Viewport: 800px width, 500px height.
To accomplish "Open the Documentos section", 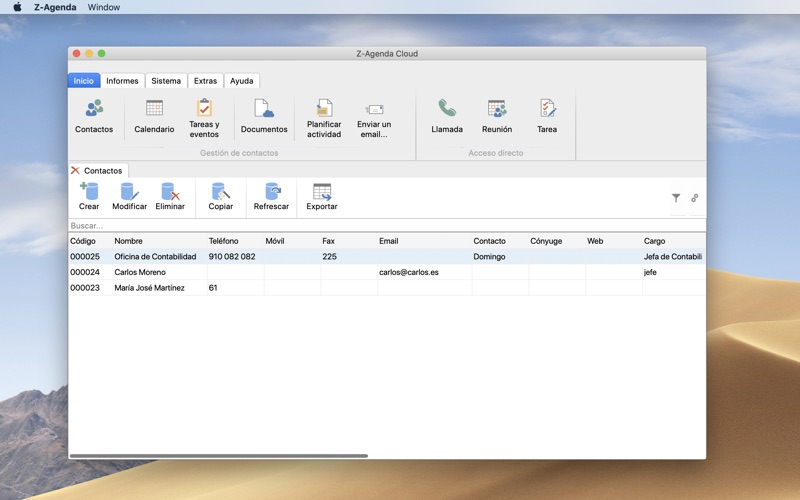I will pos(264,116).
